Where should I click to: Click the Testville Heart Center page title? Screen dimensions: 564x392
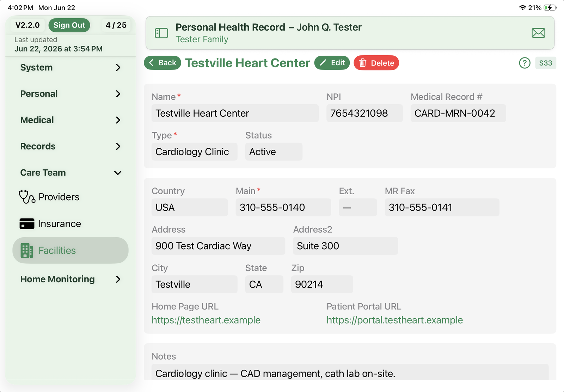pyautogui.click(x=247, y=63)
